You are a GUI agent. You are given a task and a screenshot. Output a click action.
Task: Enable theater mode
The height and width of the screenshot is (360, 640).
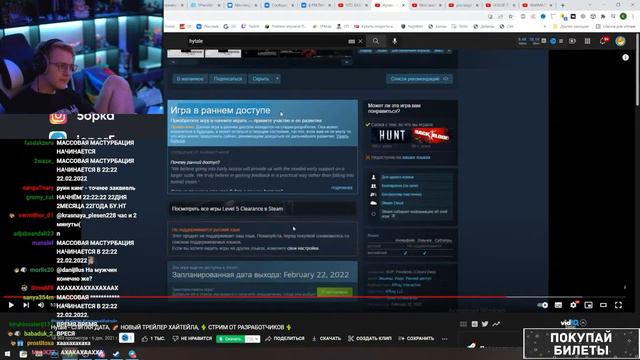603,305
